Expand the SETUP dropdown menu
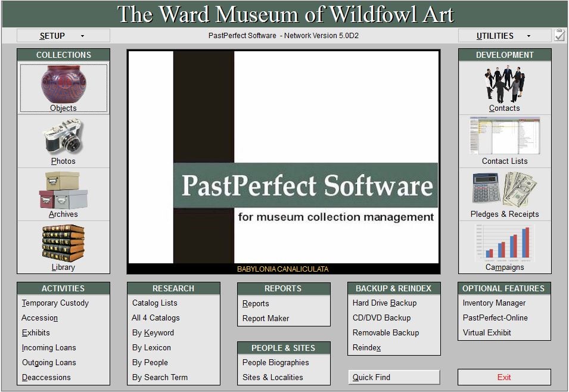This screenshot has width=569, height=392. [64, 36]
